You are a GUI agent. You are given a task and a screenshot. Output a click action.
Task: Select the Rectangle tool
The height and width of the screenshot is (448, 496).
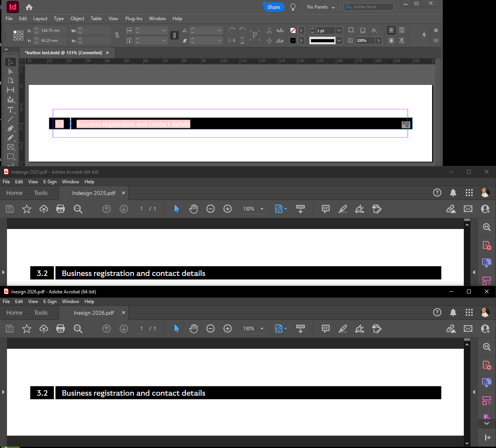pos(10,157)
